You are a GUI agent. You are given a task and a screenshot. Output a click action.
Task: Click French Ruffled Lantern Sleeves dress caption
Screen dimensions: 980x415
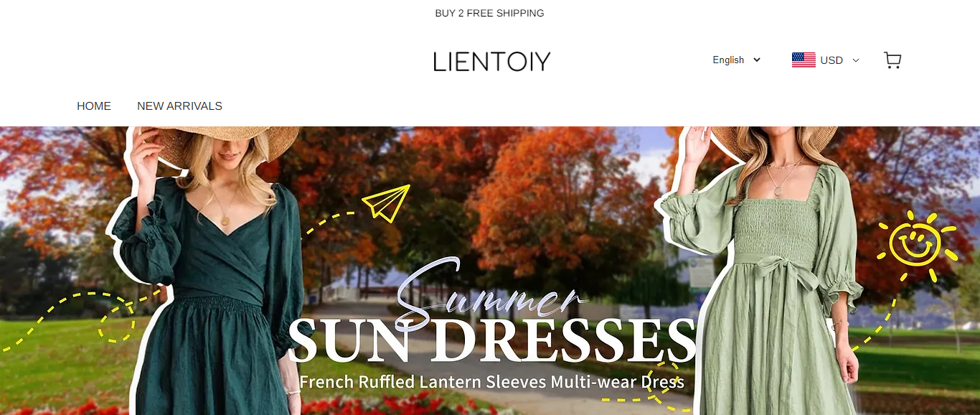492,381
